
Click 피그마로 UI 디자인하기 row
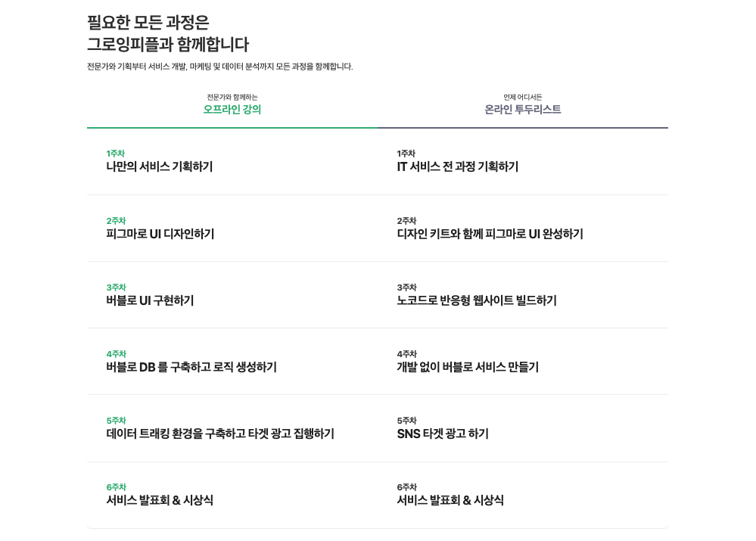tap(160, 235)
